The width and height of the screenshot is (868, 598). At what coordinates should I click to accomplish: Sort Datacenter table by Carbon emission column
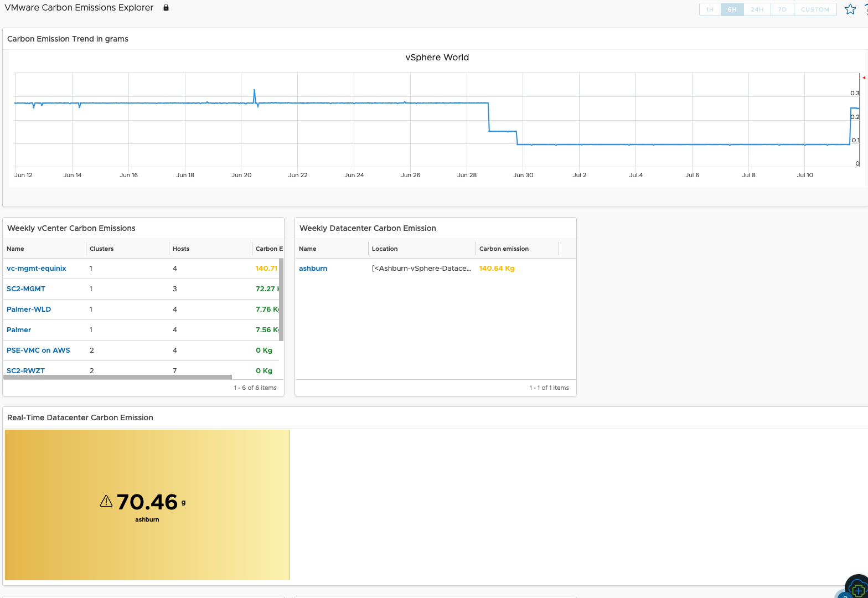(517, 249)
